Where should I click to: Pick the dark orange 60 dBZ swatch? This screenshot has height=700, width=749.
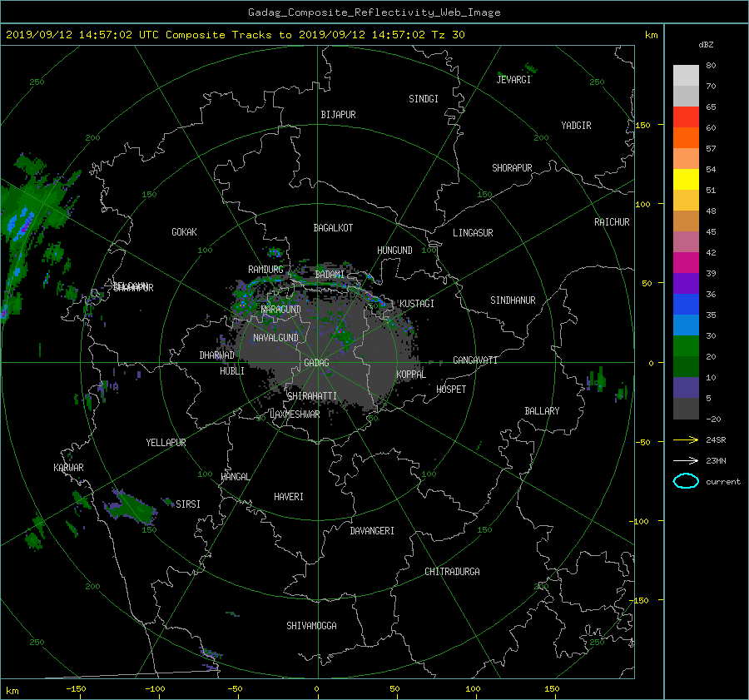pyautogui.click(x=686, y=137)
